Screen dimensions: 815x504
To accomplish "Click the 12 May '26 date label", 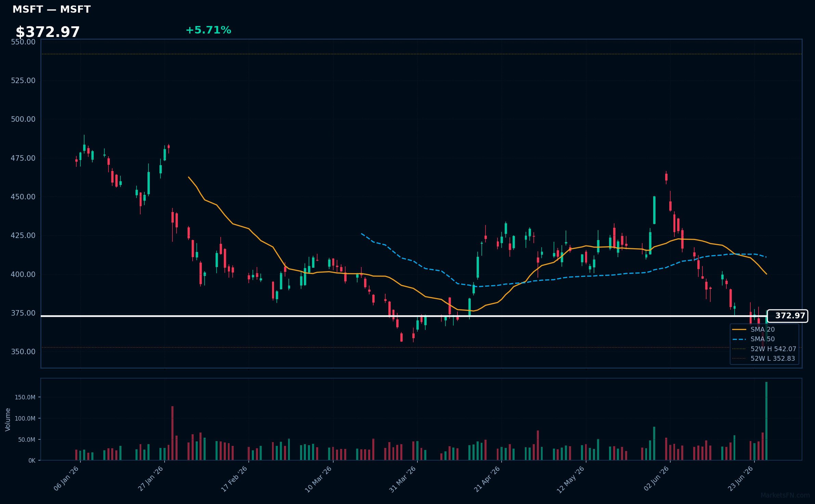I will (571, 479).
